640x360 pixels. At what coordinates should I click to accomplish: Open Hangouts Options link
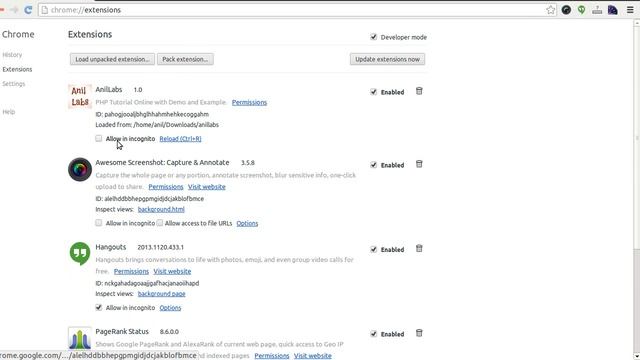coord(170,308)
